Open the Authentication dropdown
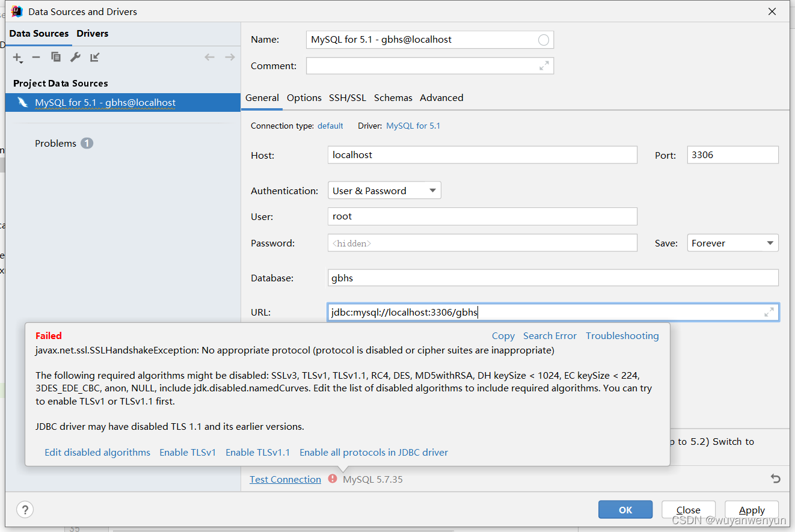Viewport: 795px width, 532px height. tap(384, 191)
